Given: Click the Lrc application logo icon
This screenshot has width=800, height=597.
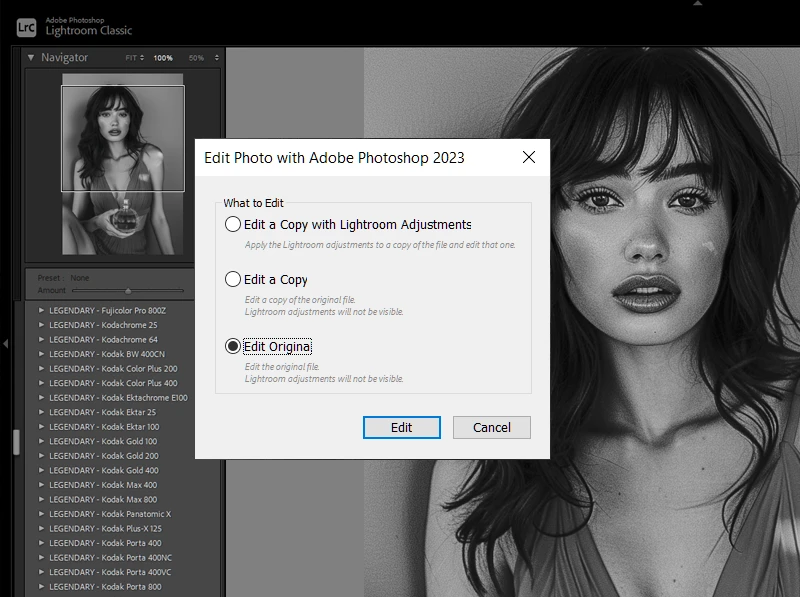Looking at the screenshot, I should point(27,28).
